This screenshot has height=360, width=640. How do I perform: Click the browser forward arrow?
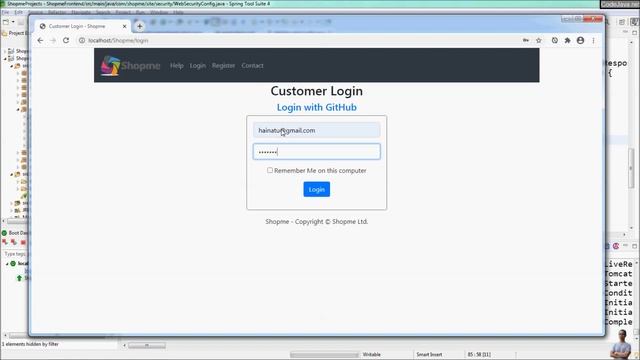(x=53, y=40)
